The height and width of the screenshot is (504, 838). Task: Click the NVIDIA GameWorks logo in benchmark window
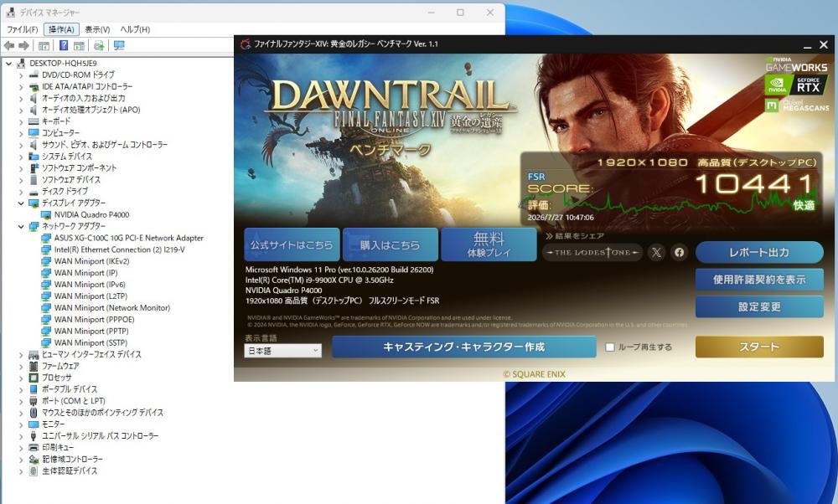point(796,64)
